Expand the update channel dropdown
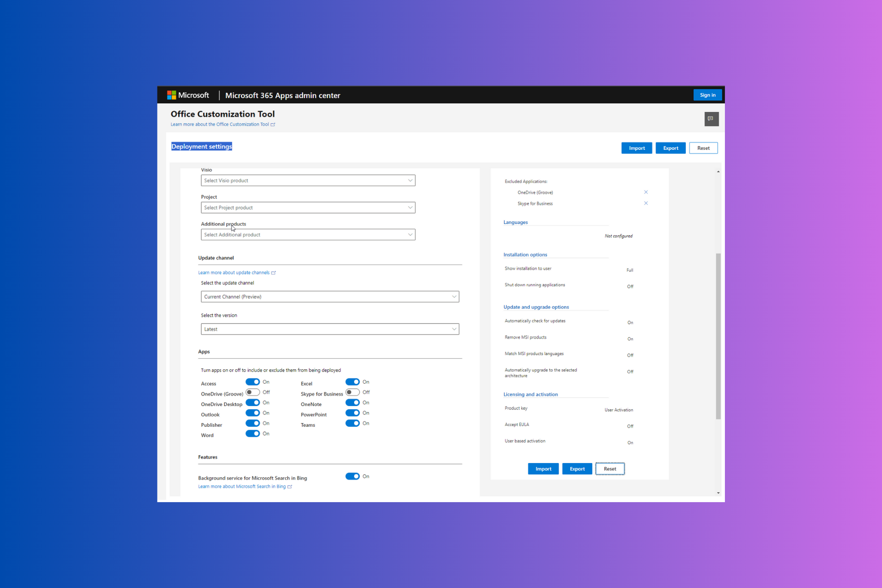The height and width of the screenshot is (588, 882). [x=330, y=297]
